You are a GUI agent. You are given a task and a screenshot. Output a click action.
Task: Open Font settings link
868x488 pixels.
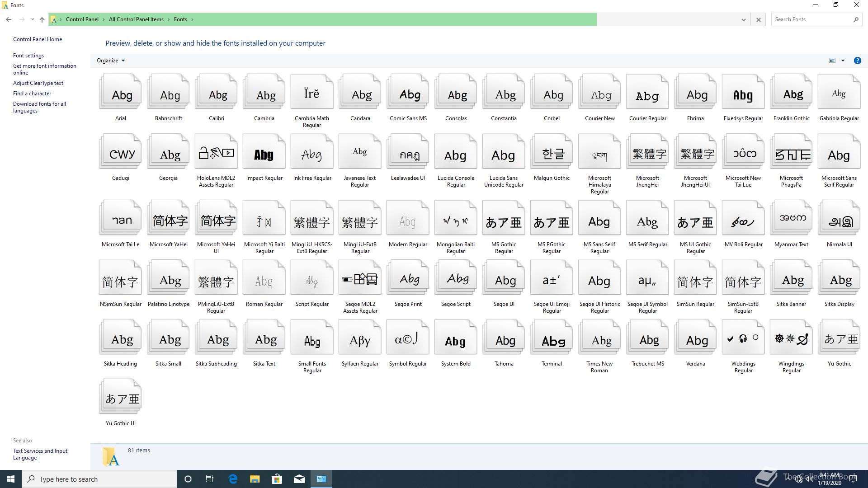coord(28,56)
